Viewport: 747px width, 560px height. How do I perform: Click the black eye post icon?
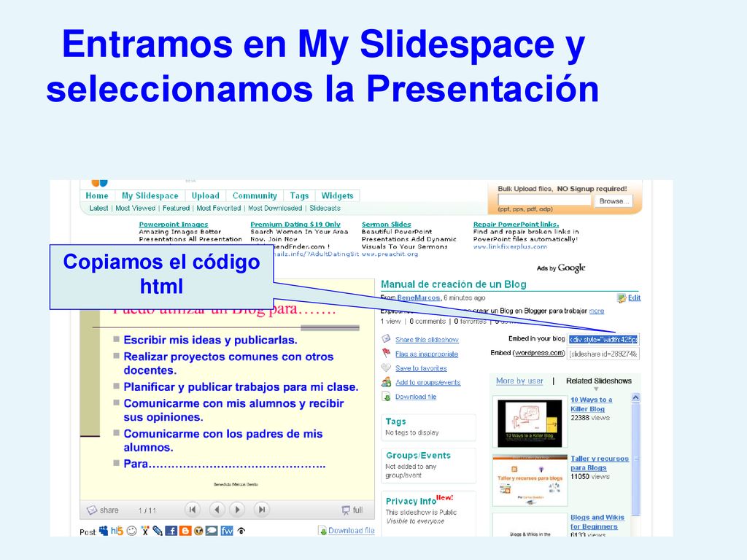[x=241, y=531]
